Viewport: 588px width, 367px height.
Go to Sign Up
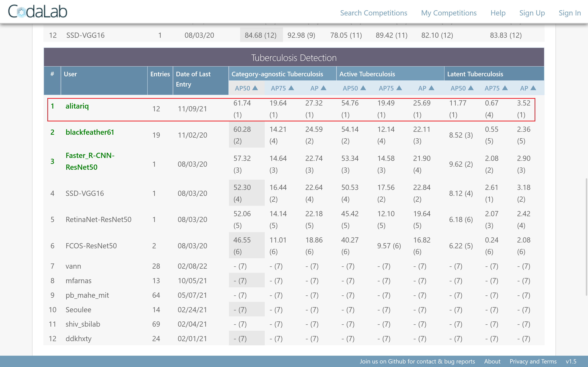click(x=532, y=13)
